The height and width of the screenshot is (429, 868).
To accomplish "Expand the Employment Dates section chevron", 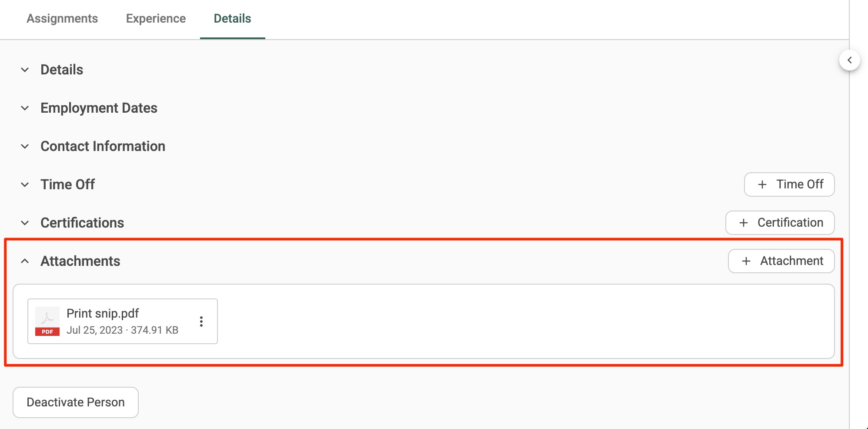I will click(25, 108).
